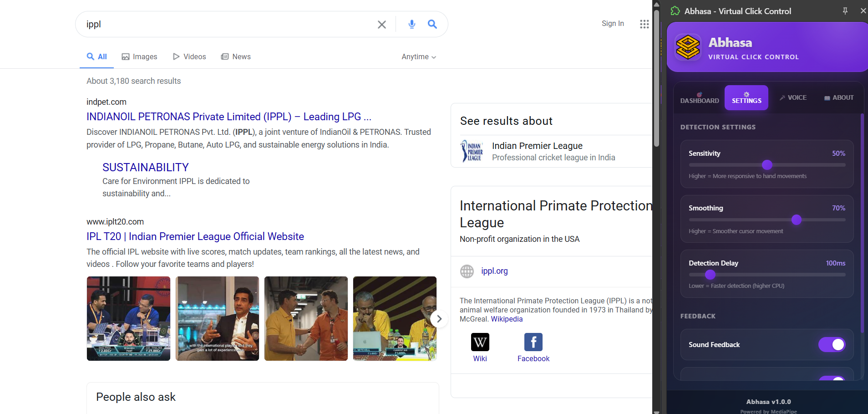Open the fourth thumbnail with yellow-shirt men
The image size is (868, 414).
pyautogui.click(x=395, y=319)
